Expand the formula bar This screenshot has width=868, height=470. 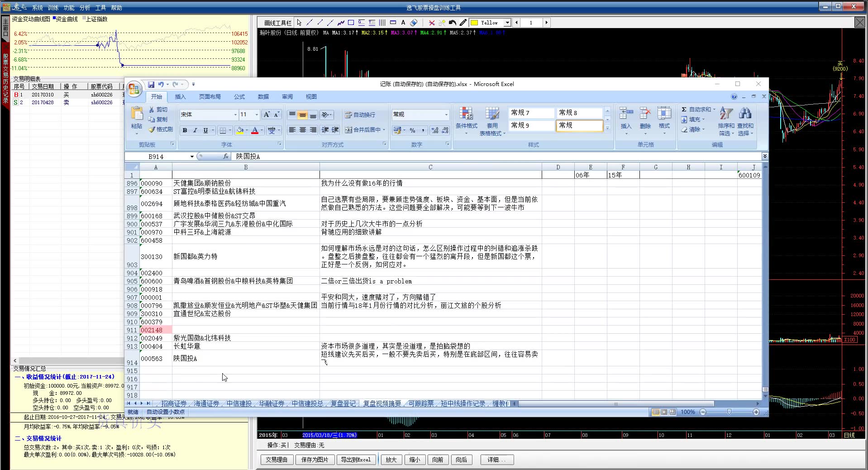click(x=765, y=156)
